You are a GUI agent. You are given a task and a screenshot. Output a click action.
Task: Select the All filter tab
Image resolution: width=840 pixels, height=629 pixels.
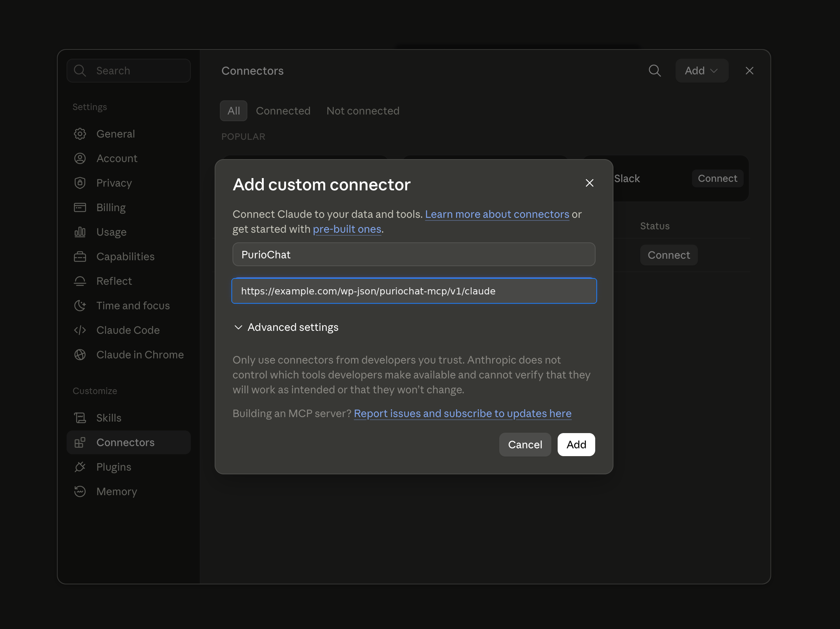[x=234, y=111]
